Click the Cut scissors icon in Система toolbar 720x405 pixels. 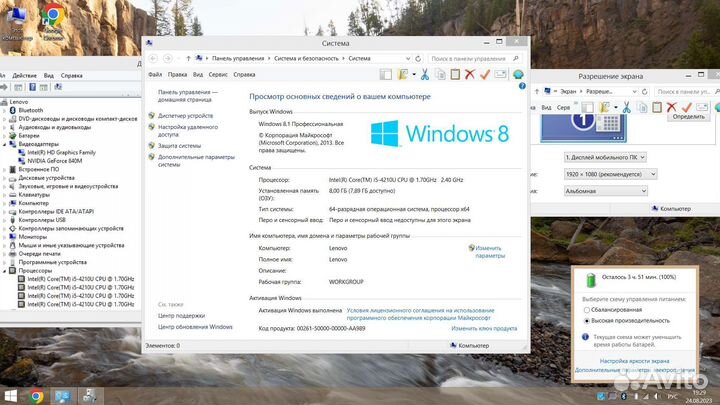pyautogui.click(x=425, y=74)
